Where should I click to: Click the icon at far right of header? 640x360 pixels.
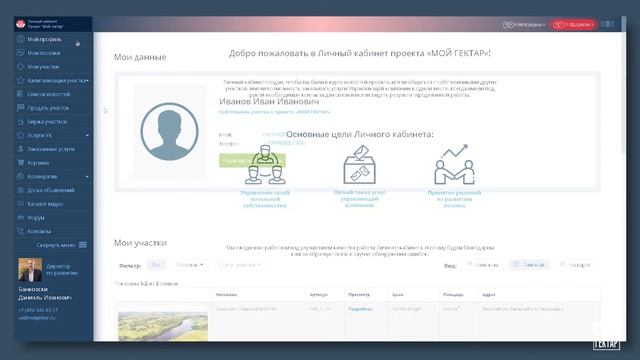[x=607, y=24]
